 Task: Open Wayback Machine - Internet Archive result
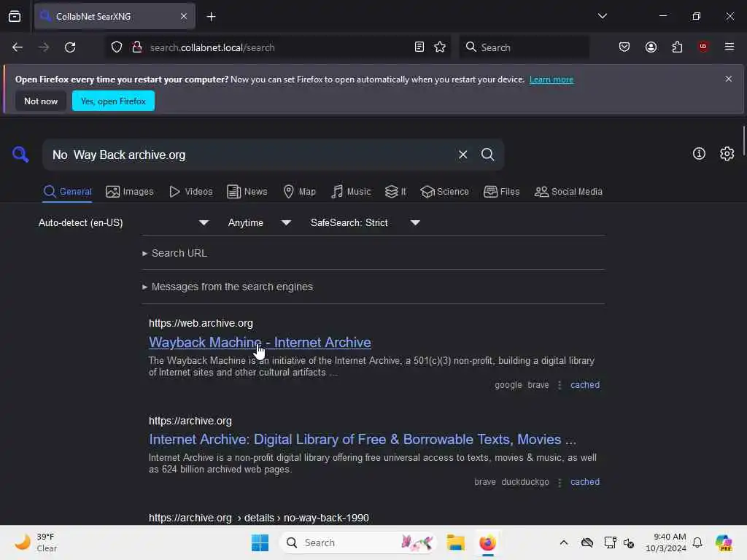click(260, 343)
